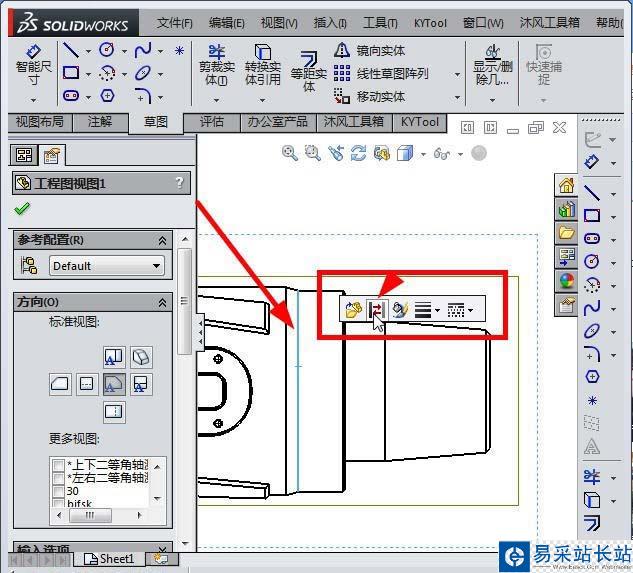Open SolidWorks Resources home icon in task pane
The width and height of the screenshot is (633, 573).
(566, 186)
